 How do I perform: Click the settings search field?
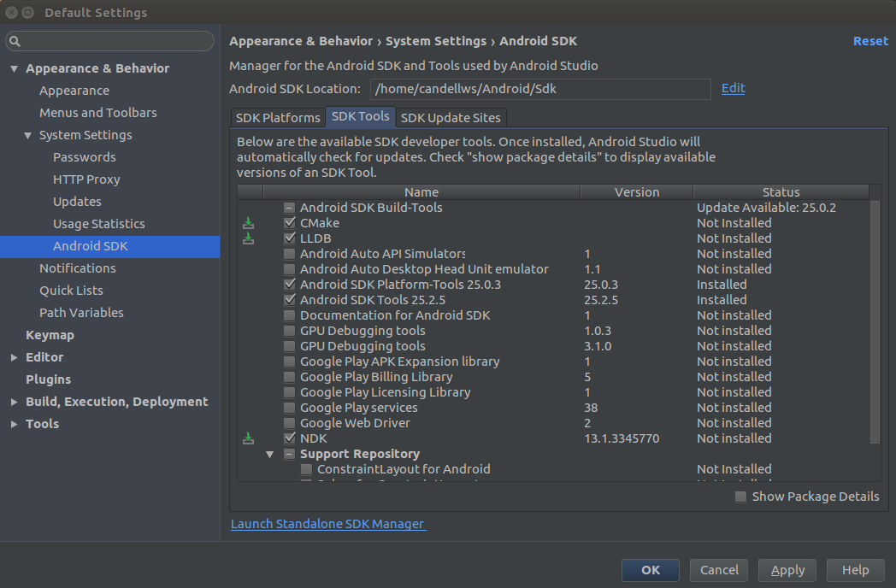tap(109, 41)
